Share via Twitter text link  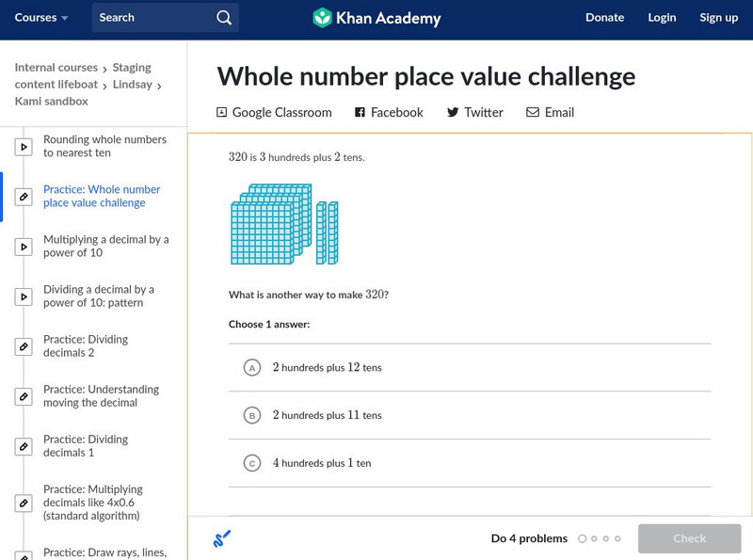484,112
